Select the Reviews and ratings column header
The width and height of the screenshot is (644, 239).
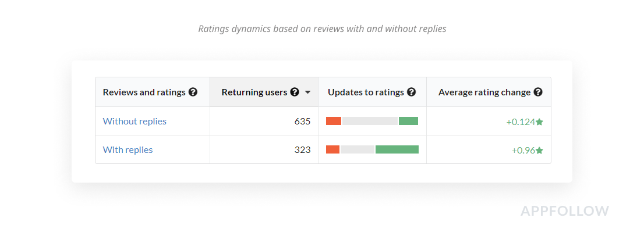coord(144,92)
